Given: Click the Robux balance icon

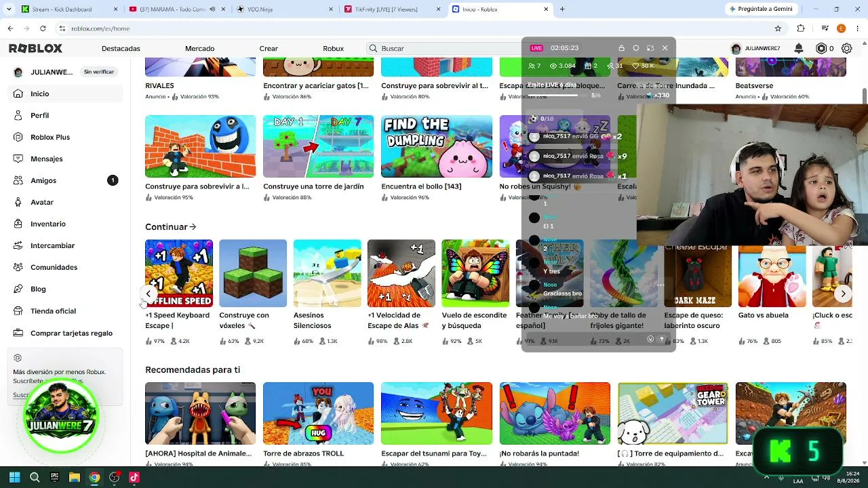Looking at the screenshot, I should pyautogui.click(x=821, y=48).
